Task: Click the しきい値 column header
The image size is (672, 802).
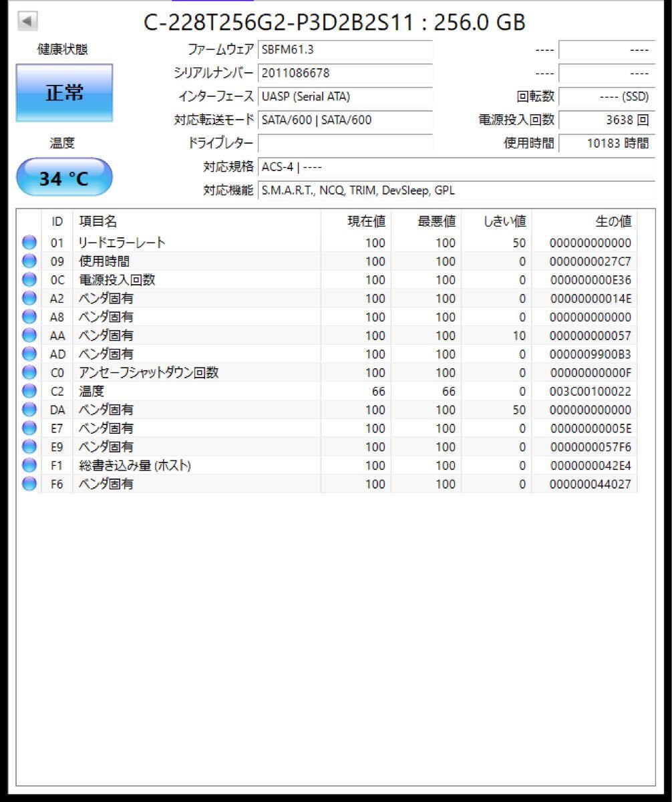Action: (496, 221)
